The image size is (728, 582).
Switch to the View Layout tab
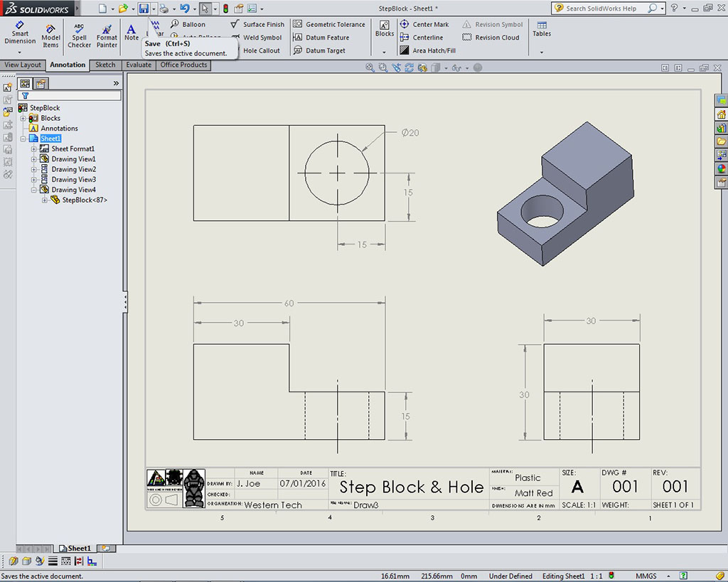point(23,65)
